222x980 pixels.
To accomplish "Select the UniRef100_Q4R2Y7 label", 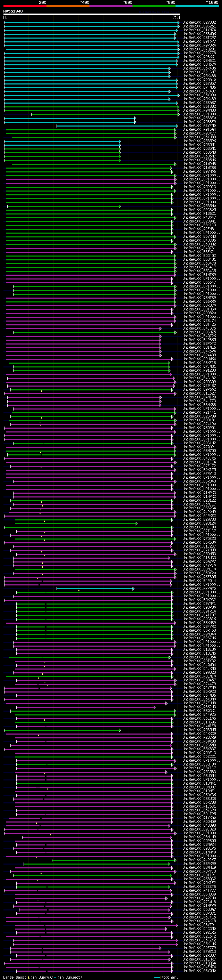I will point(199,860).
